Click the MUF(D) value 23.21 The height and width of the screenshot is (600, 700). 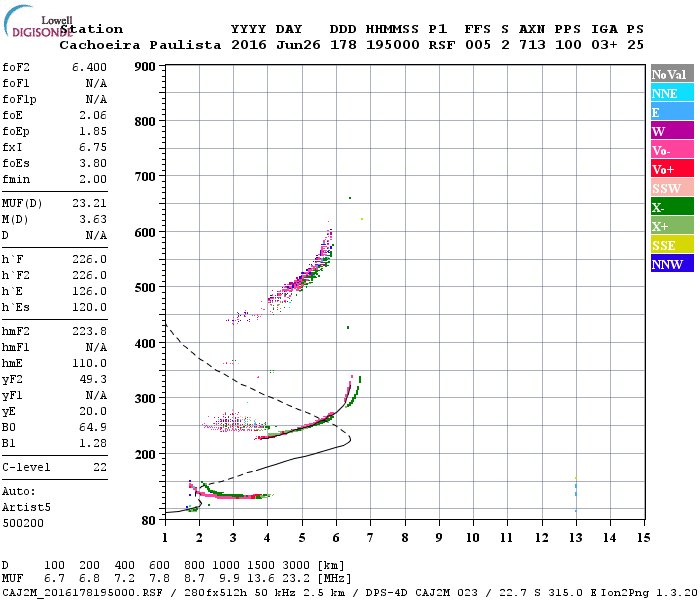tap(89, 204)
